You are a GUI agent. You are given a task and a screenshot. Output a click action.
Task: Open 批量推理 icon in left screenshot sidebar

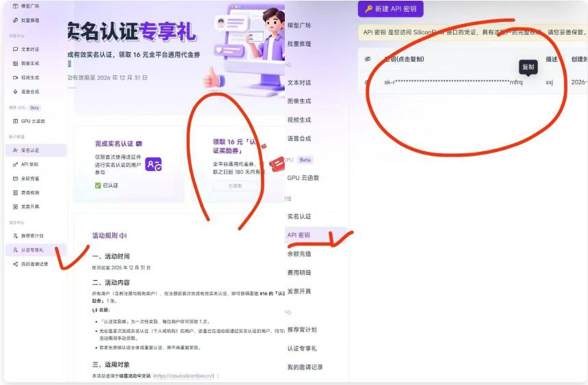[x=15, y=21]
